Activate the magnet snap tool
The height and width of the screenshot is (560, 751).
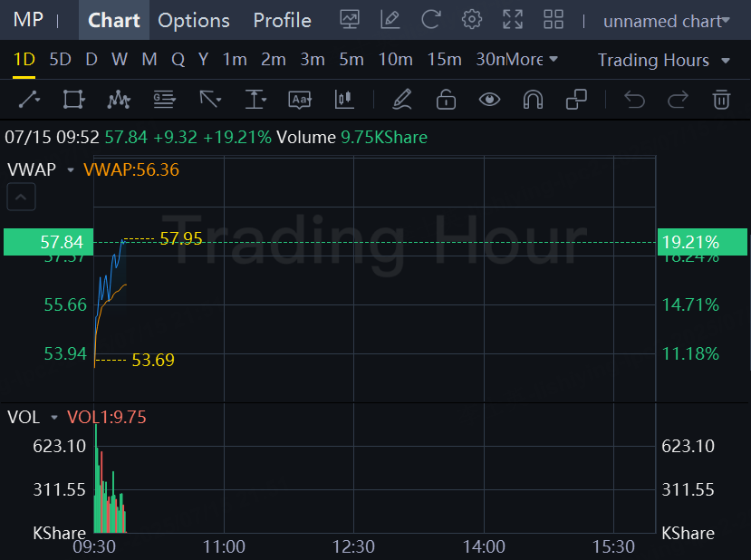point(533,100)
